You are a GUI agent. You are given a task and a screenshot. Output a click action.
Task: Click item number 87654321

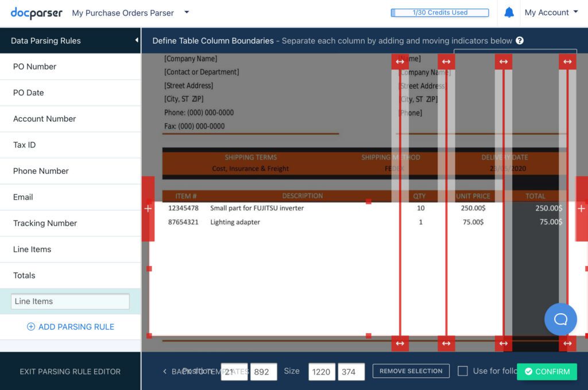coord(183,222)
